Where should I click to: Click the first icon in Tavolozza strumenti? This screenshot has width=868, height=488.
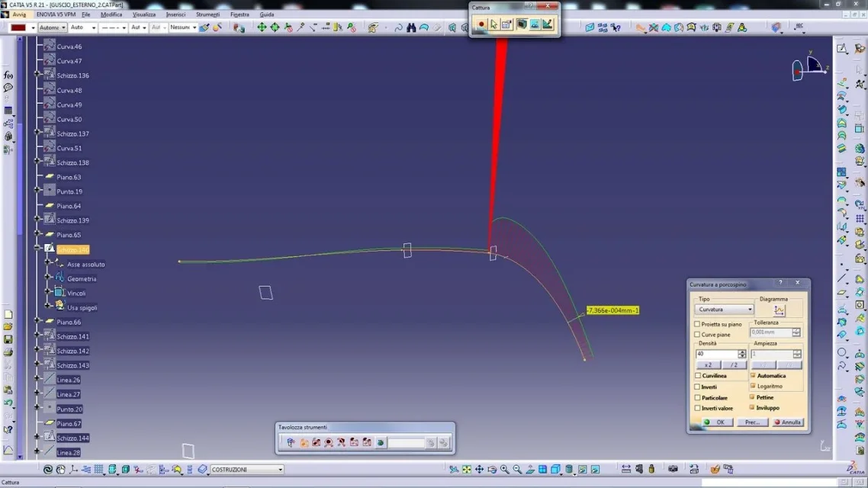pos(291,442)
